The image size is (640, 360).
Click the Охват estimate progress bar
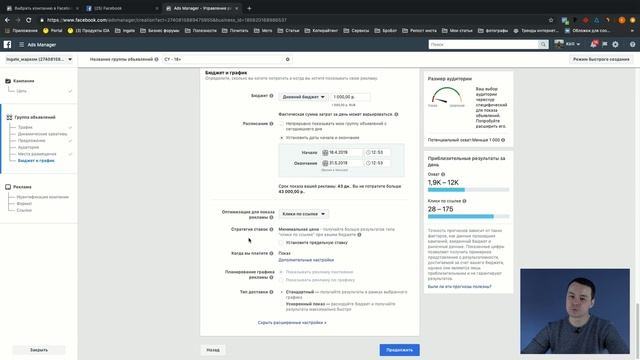[x=468, y=190]
